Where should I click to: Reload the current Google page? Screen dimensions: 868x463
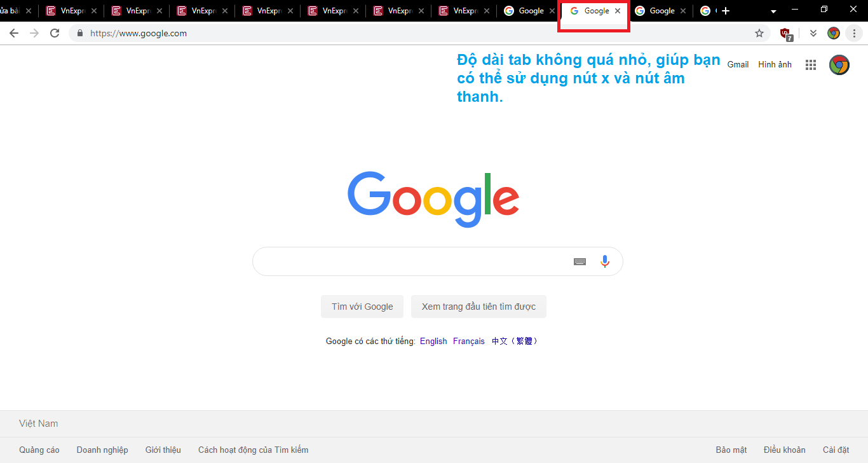click(55, 33)
